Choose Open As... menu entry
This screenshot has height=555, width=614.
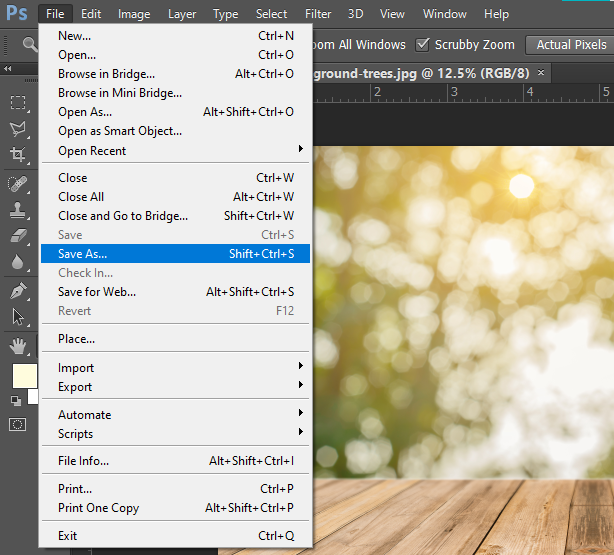coord(175,112)
